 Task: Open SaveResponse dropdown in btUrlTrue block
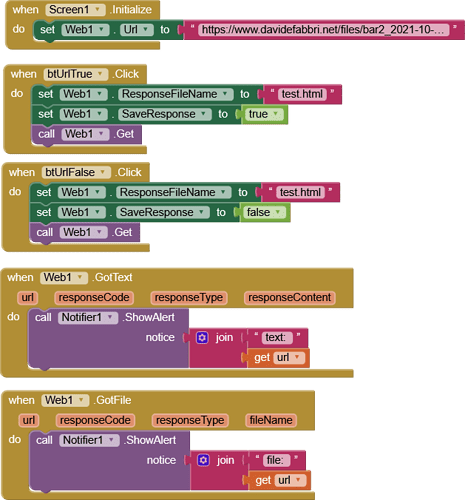pos(165,114)
